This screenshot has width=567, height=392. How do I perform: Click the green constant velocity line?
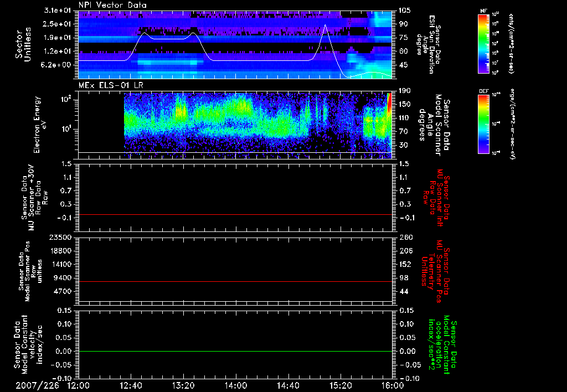[x=235, y=351]
